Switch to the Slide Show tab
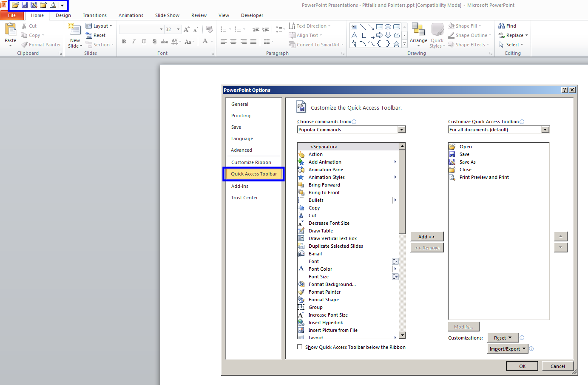The image size is (588, 385). coord(167,15)
